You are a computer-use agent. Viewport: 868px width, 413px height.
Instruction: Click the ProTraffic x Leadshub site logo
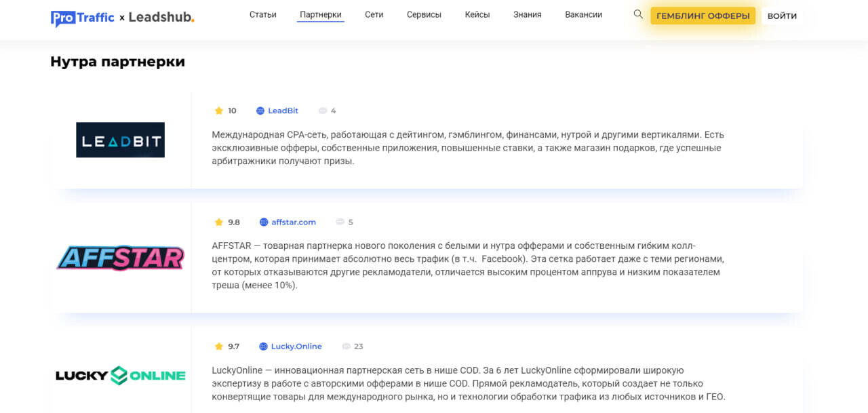[x=122, y=17]
